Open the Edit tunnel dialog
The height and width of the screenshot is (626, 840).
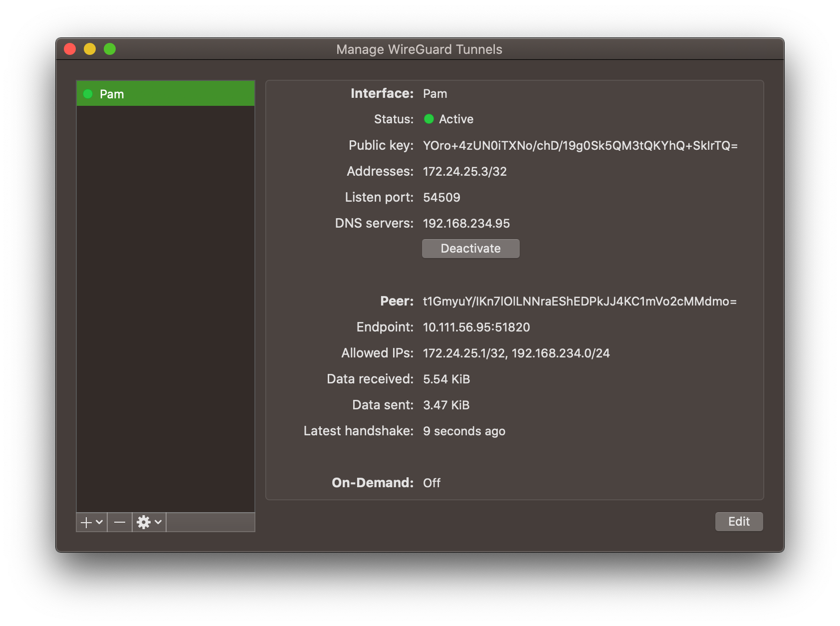pos(739,522)
